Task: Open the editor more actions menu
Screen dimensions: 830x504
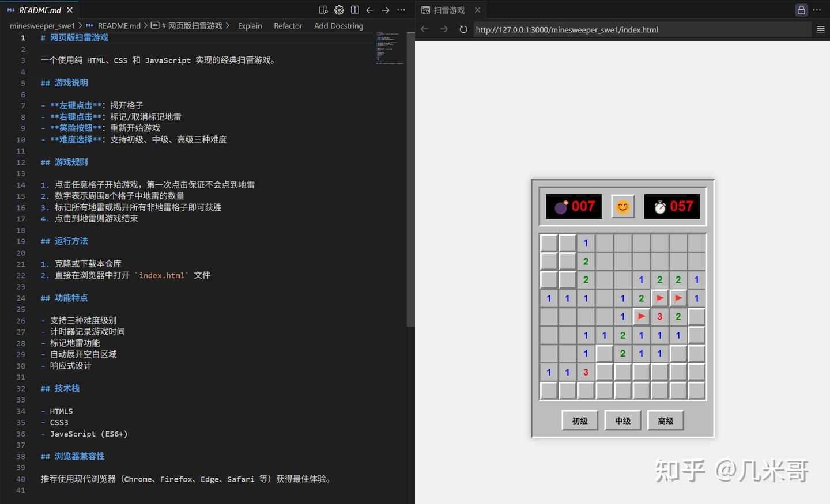Action: 401,10
